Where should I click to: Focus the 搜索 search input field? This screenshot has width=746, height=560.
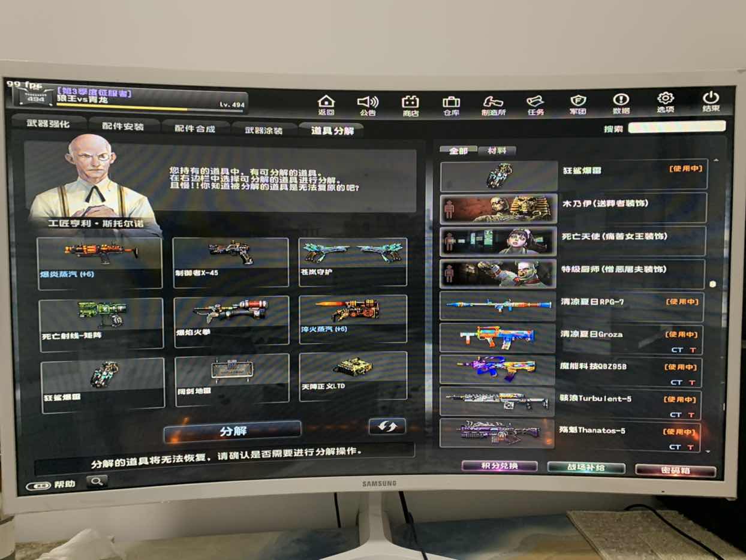click(x=676, y=127)
